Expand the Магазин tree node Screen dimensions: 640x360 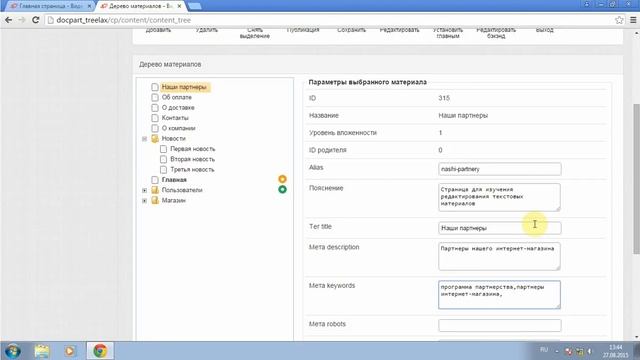click(x=144, y=200)
